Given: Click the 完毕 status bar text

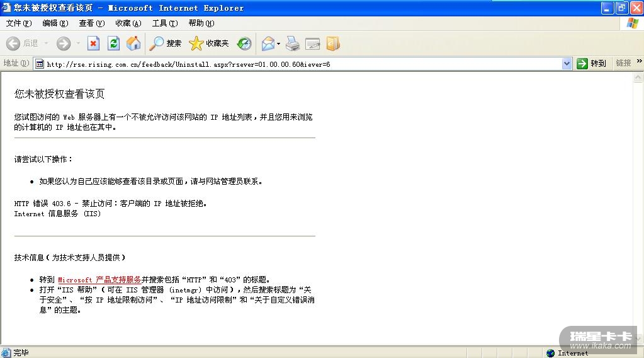Looking at the screenshot, I should click(21, 353).
